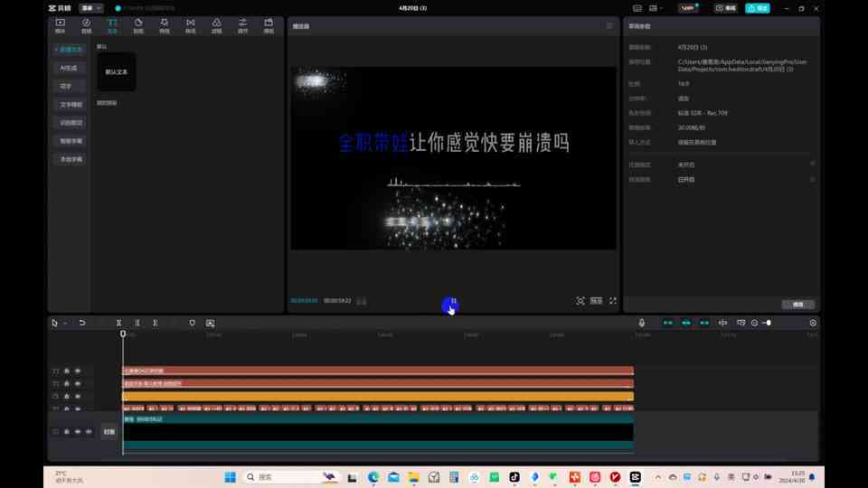Click the 默认文本 default text thumbnail
Viewport: 868px width, 488px height.
click(117, 72)
